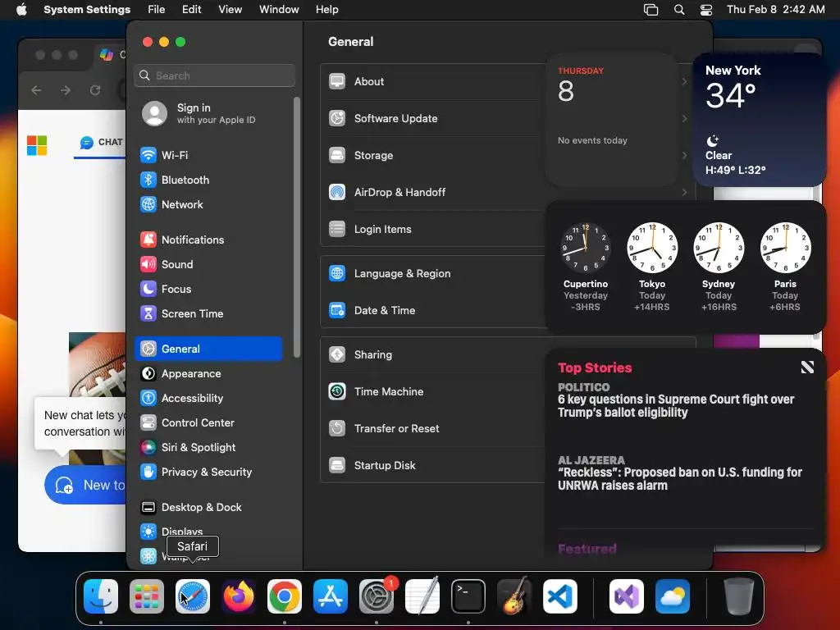
Task: Open Focus settings in sidebar
Action: pos(208,290)
